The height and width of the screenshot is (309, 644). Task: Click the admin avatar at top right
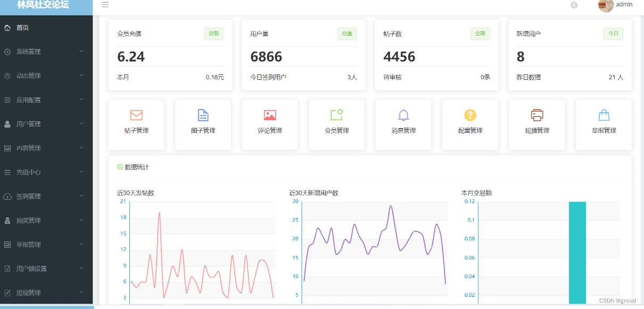click(606, 6)
